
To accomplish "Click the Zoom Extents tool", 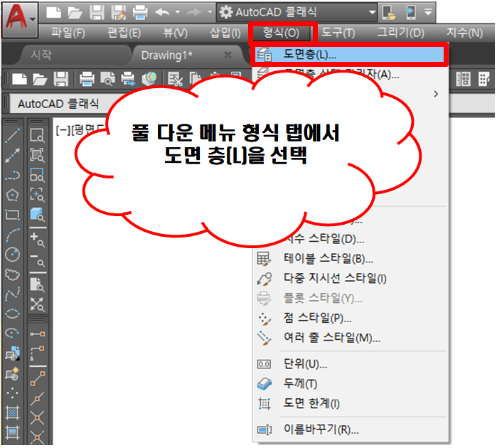I will pos(38,304).
